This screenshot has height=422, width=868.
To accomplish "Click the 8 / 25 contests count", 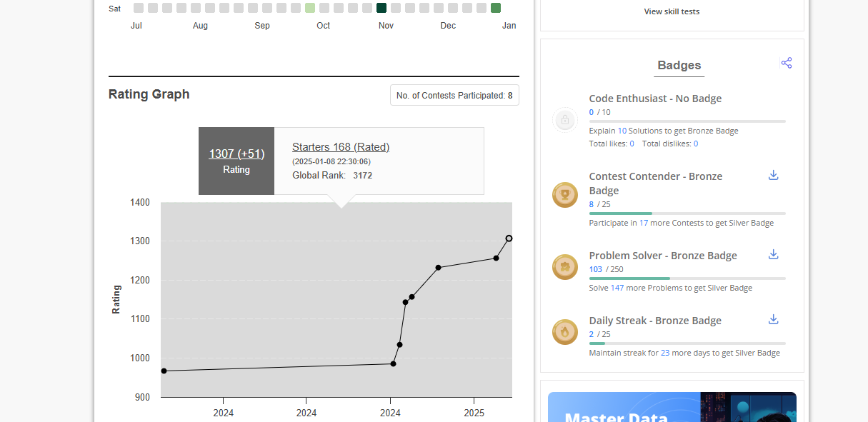I will [599, 204].
